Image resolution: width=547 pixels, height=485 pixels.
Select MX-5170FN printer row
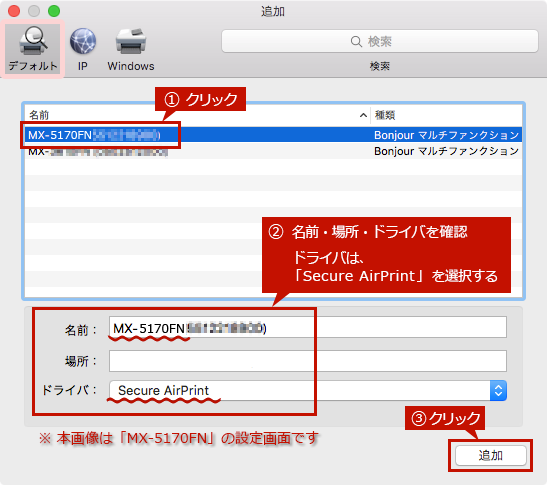click(x=274, y=135)
